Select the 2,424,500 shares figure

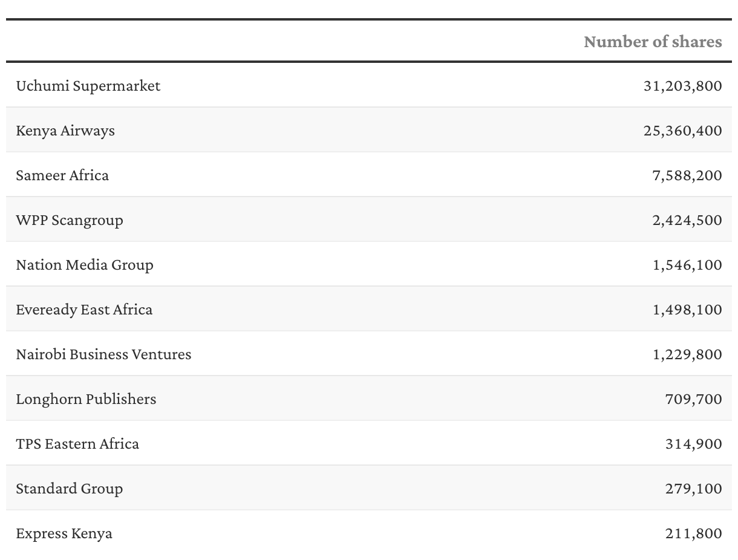pos(687,220)
